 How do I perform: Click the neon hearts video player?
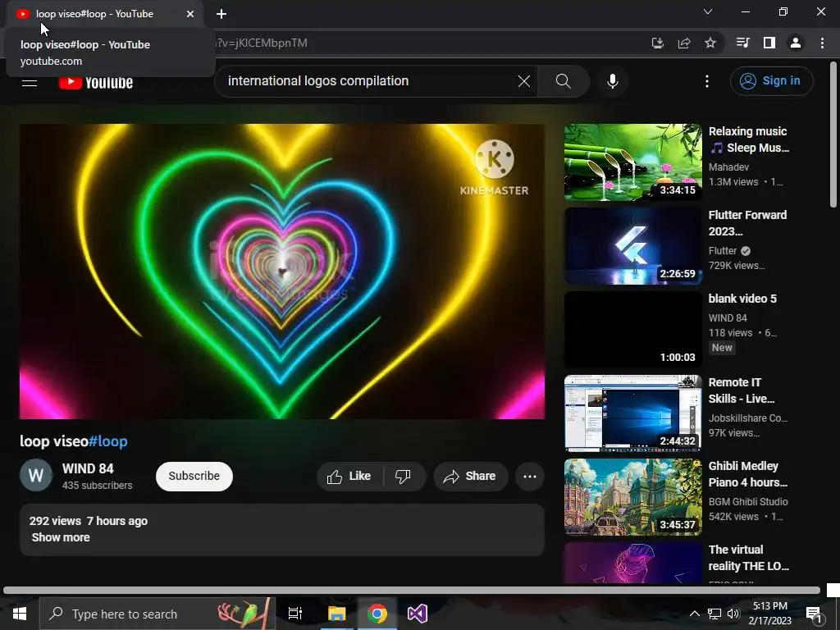click(282, 272)
